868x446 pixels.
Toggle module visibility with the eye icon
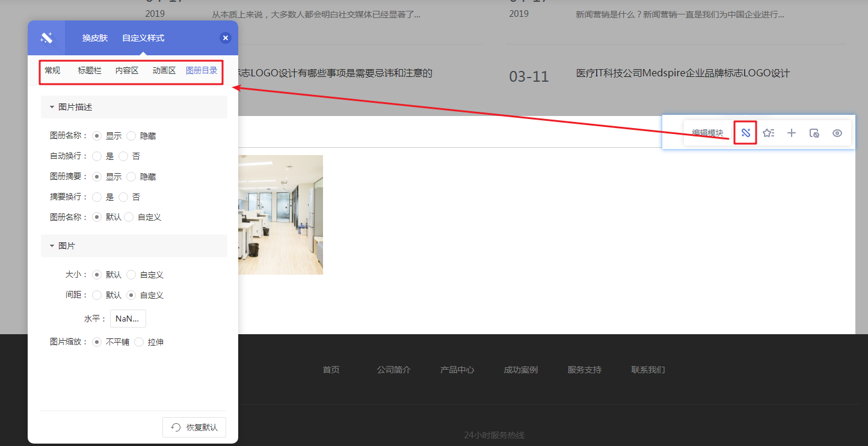click(837, 133)
